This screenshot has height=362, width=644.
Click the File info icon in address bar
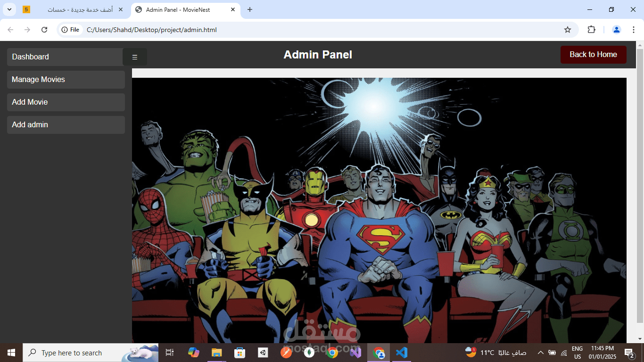pos(70,30)
